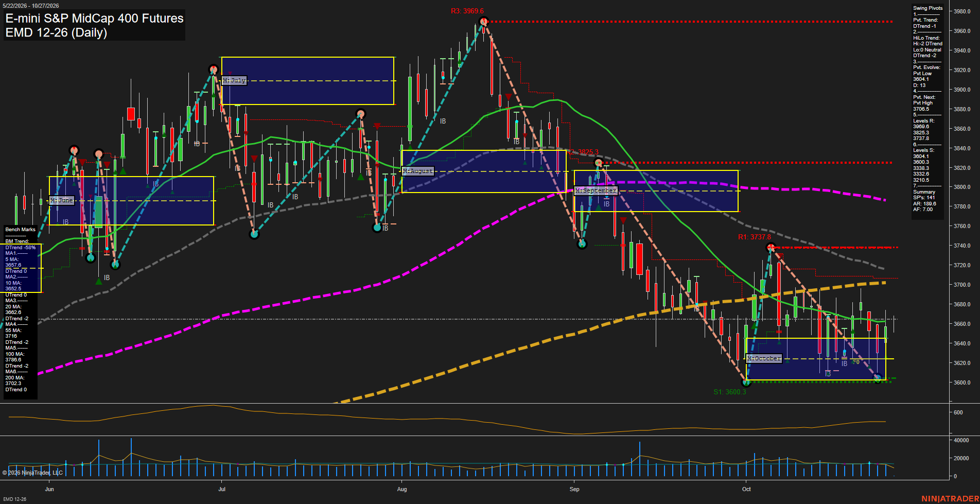Click the Aug label on the time axis
The height and width of the screenshot is (504, 980).
tap(402, 489)
